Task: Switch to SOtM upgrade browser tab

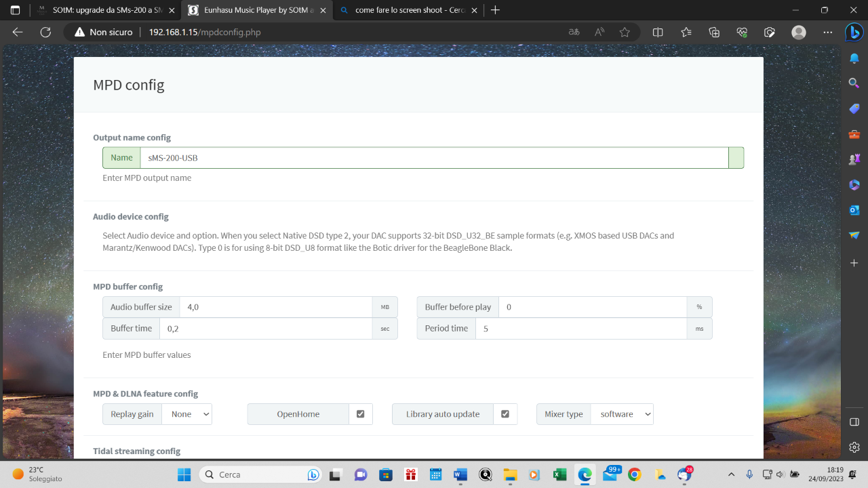Action: [x=105, y=10]
